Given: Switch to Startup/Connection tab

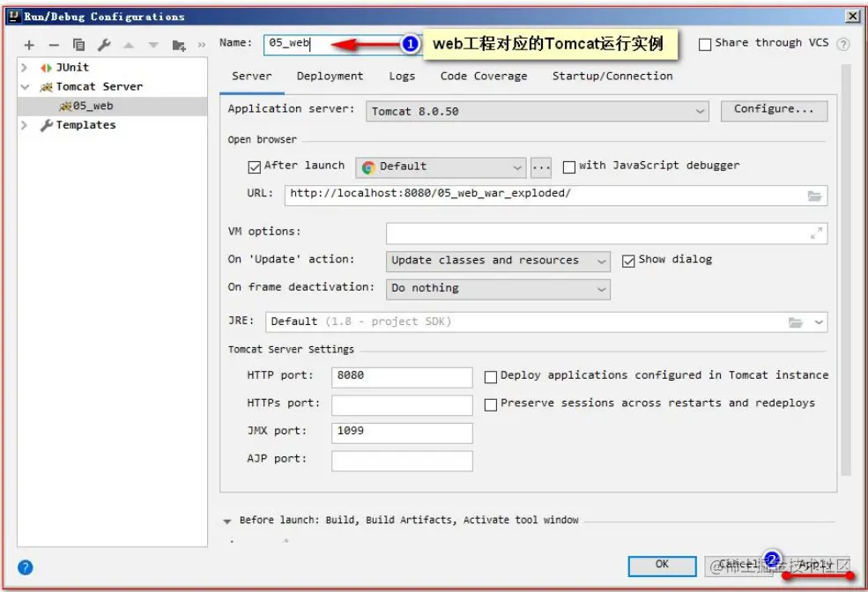Looking at the screenshot, I should click(612, 77).
